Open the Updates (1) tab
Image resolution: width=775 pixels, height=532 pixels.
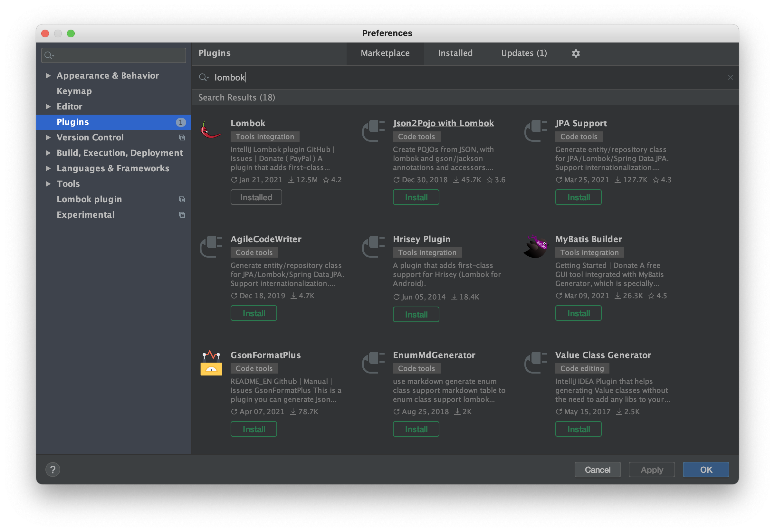tap(523, 53)
